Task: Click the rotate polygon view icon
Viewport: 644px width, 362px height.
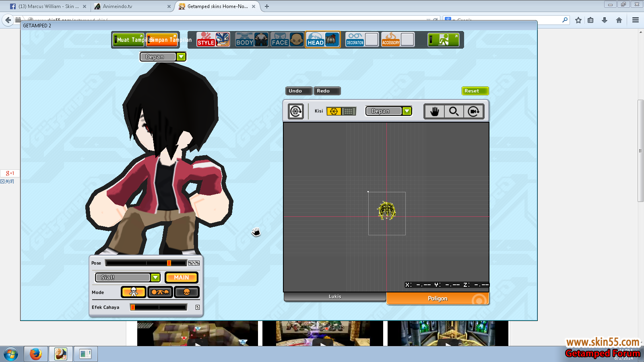Action: click(296, 111)
